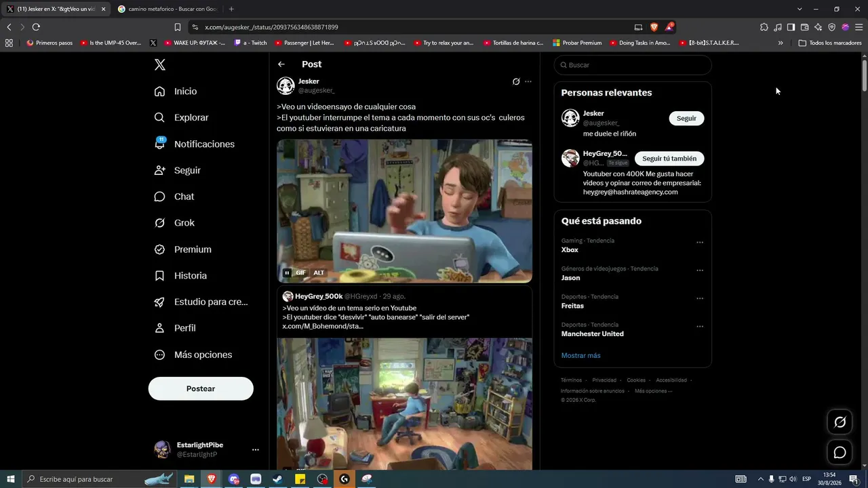The image size is (868, 488).
Task: Open the three-dot menu on Jesker's post
Action: pos(528,81)
